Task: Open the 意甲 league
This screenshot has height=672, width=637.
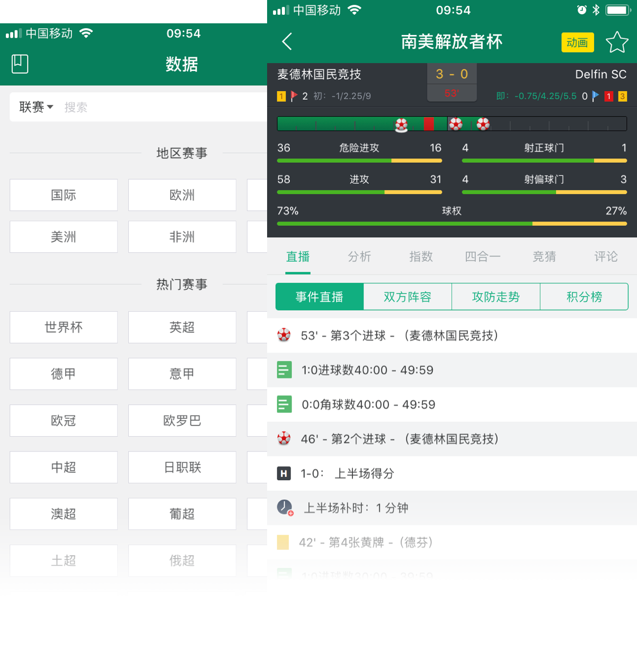Action: [182, 374]
